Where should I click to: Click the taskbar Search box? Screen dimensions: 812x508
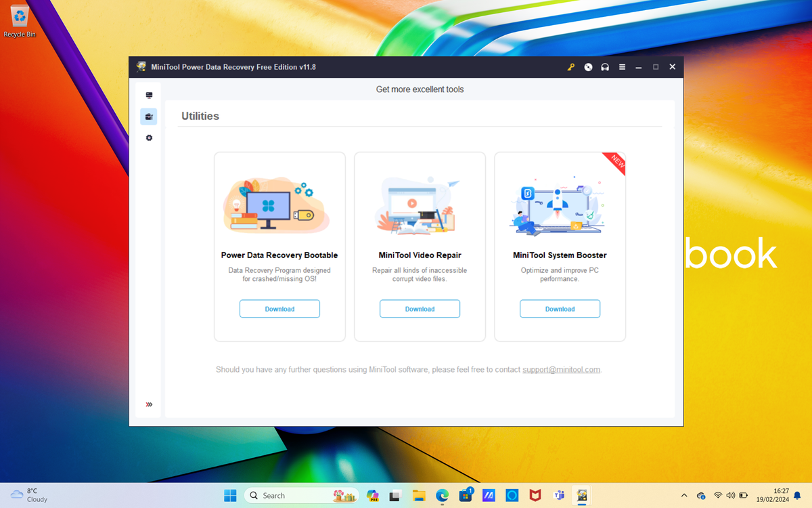pos(302,495)
